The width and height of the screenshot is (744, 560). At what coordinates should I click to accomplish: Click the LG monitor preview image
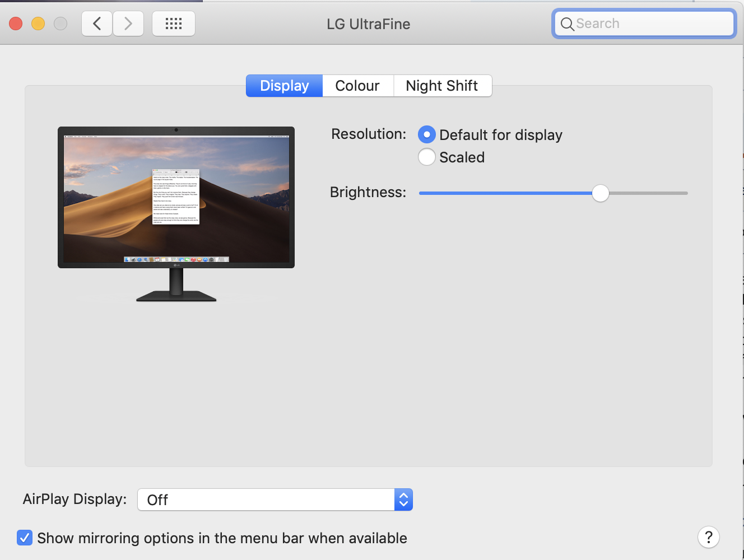[176, 214]
